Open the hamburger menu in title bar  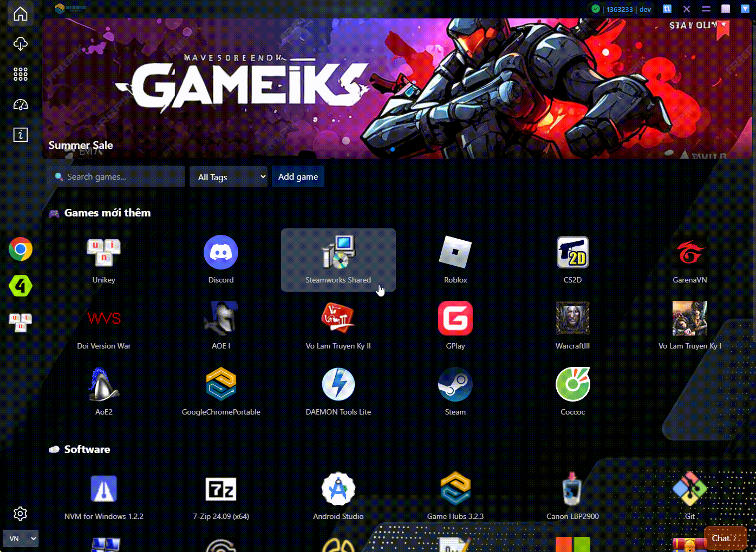pyautogui.click(x=706, y=9)
